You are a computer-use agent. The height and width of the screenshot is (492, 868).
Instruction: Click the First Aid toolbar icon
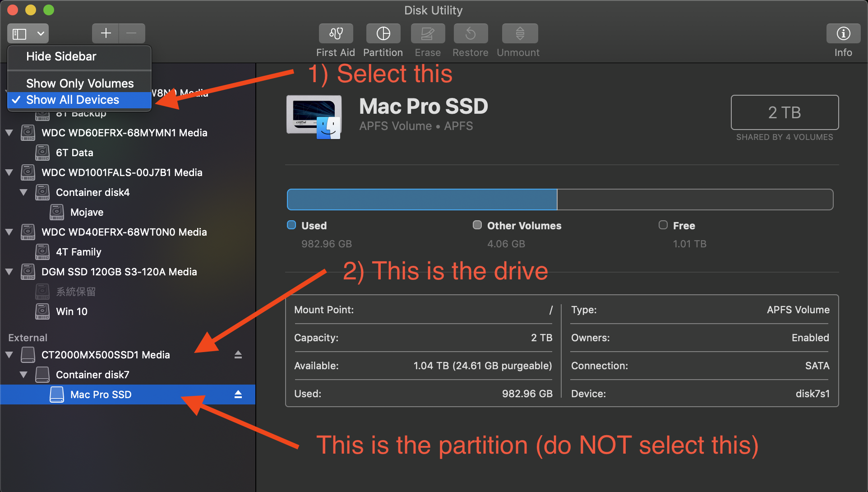pos(336,34)
